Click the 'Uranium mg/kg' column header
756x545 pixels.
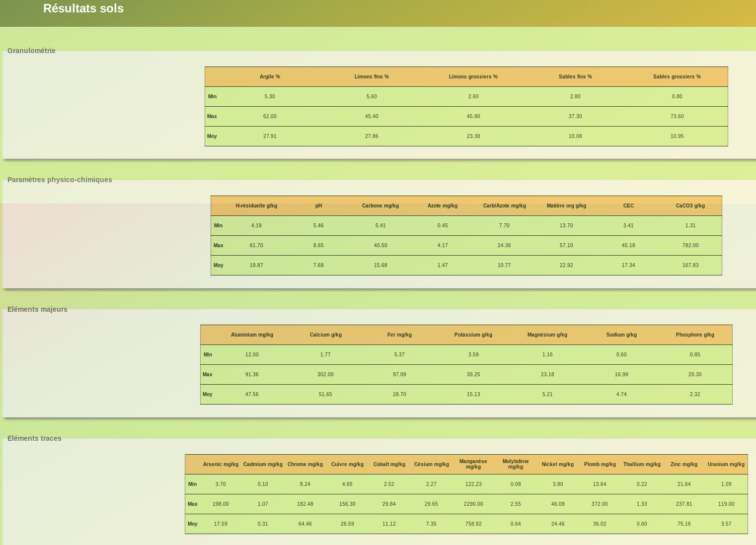[x=726, y=464]
